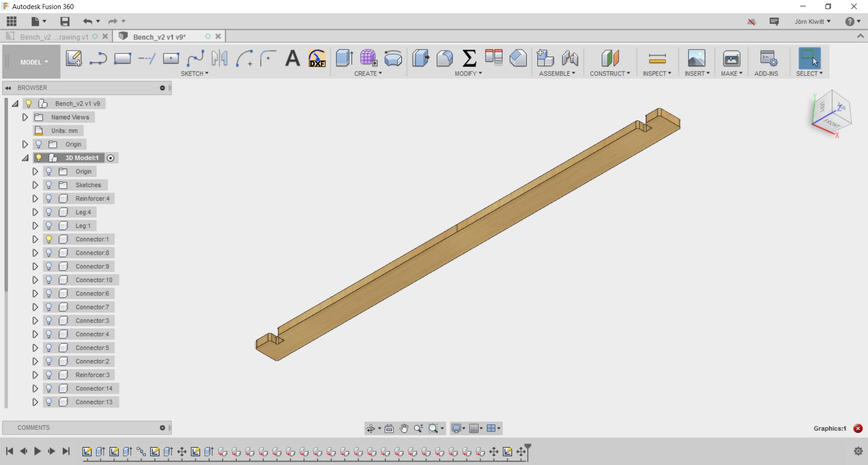Open Jörn Kiwitt account menu
Viewport: 868px width, 465px height.
coord(812,21)
